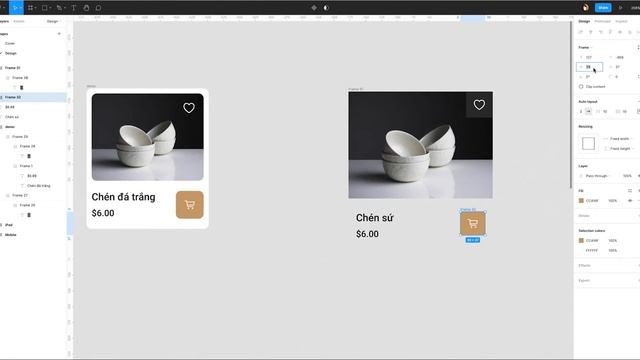
Task: Click the X position input field
Action: click(589, 57)
